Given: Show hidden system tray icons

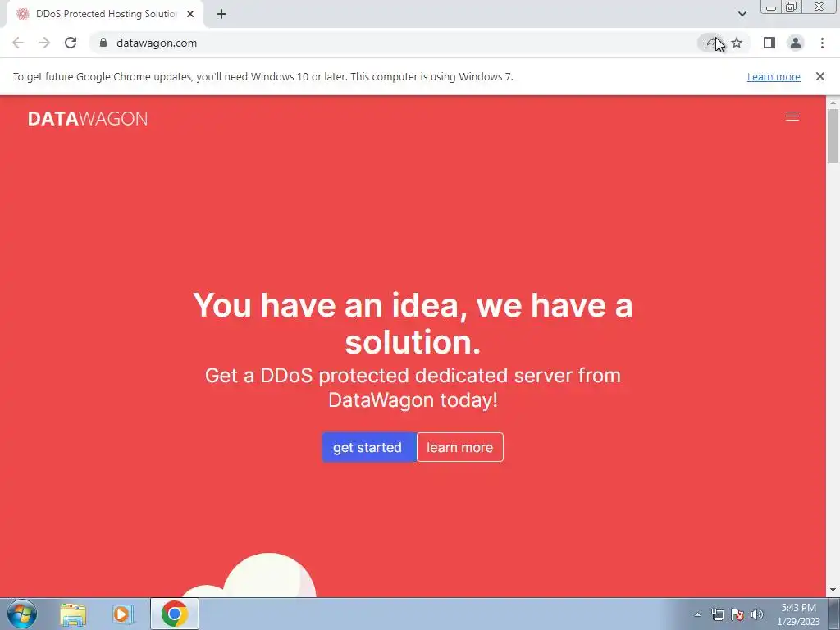Looking at the screenshot, I should coord(697,614).
